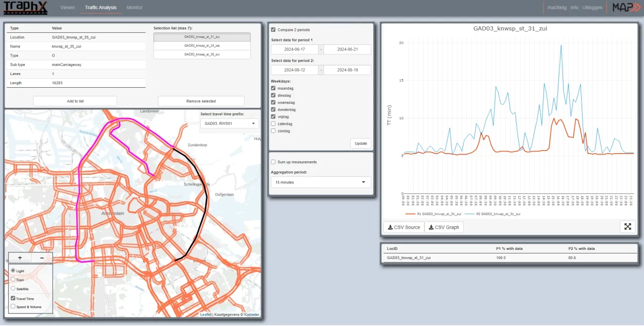The width and height of the screenshot is (644, 326).
Task: Click the Name value knwsp_st_35_zui
Action: pyautogui.click(x=66, y=46)
